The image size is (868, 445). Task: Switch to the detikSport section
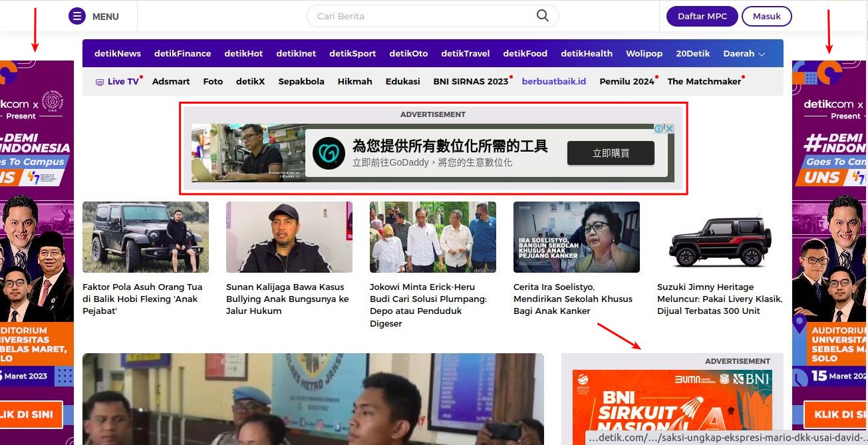(x=353, y=53)
